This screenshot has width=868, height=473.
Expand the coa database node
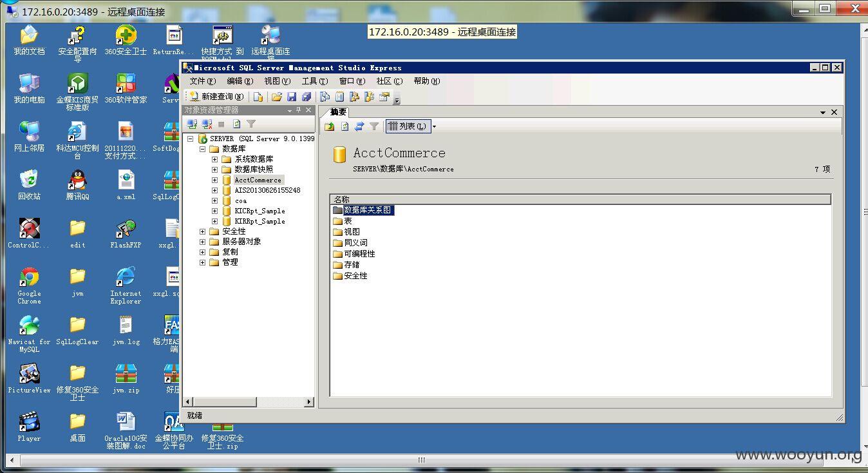(x=214, y=200)
